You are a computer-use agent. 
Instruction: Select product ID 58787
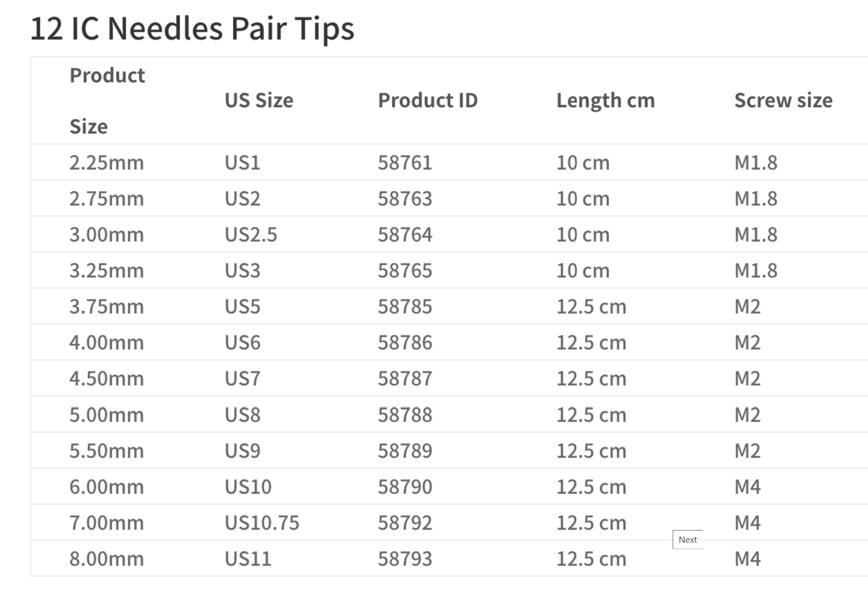(x=405, y=379)
